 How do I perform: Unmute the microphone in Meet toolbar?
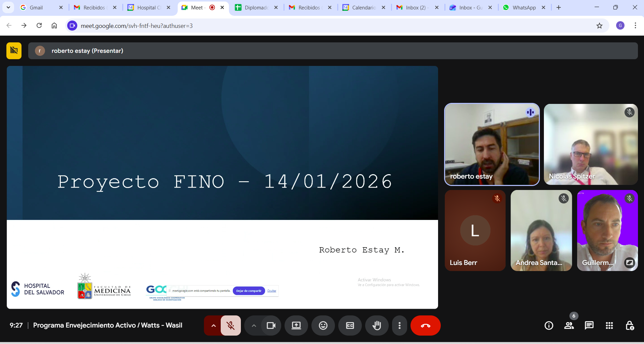pos(230,326)
